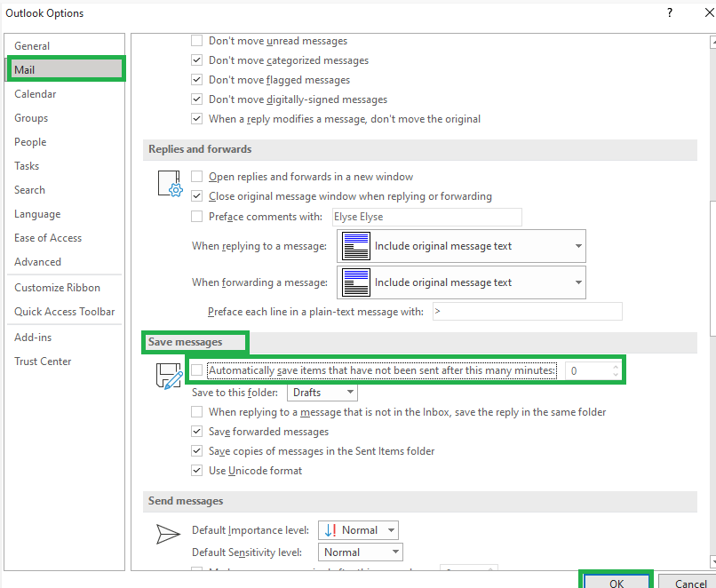Click the importance level arrow-exclamation icon
Image resolution: width=716 pixels, height=588 pixels.
coord(330,530)
